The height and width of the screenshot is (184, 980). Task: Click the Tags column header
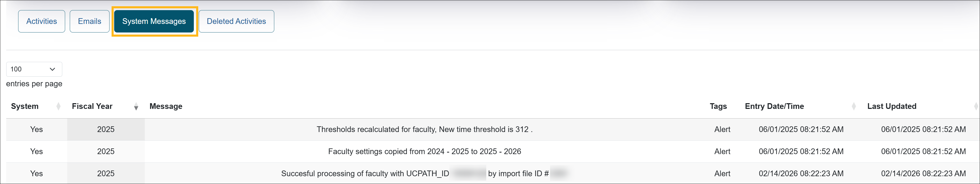[x=719, y=106]
